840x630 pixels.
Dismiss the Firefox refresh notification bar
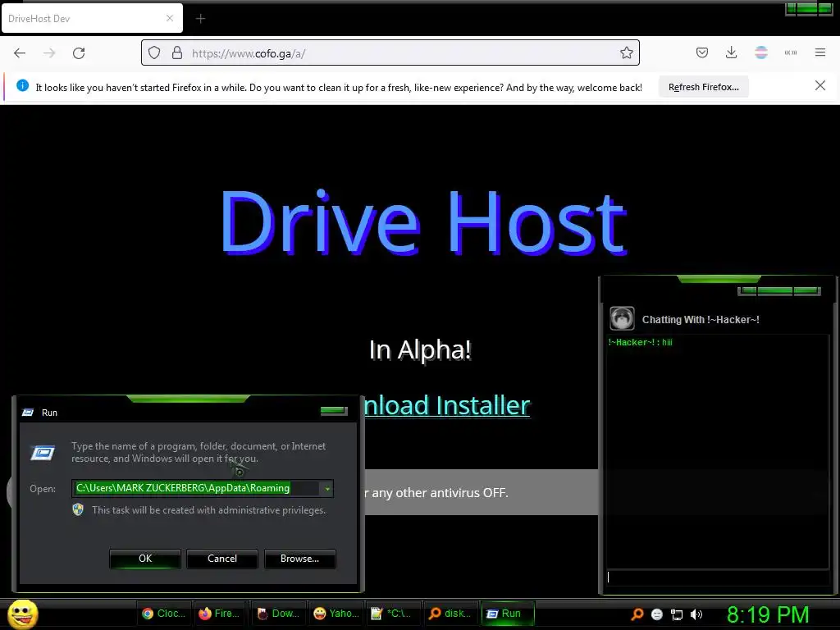pyautogui.click(x=819, y=85)
